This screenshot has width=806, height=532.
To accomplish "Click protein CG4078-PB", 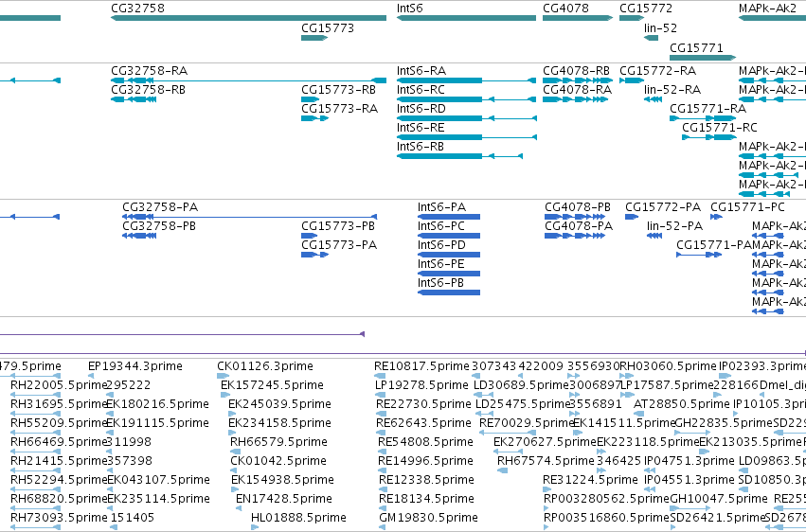I will coord(575,217).
